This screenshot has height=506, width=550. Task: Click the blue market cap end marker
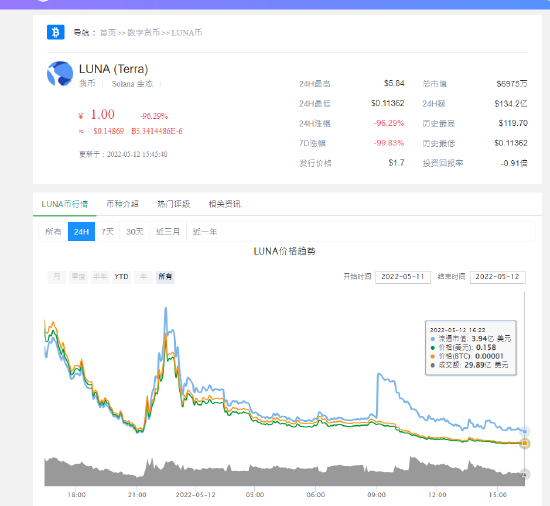(x=525, y=431)
